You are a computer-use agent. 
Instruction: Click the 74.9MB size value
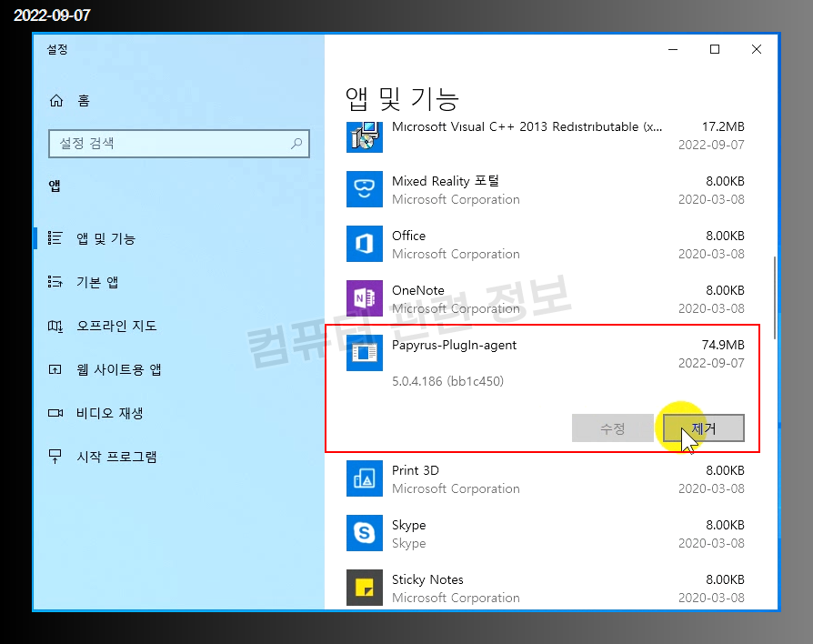[723, 345]
